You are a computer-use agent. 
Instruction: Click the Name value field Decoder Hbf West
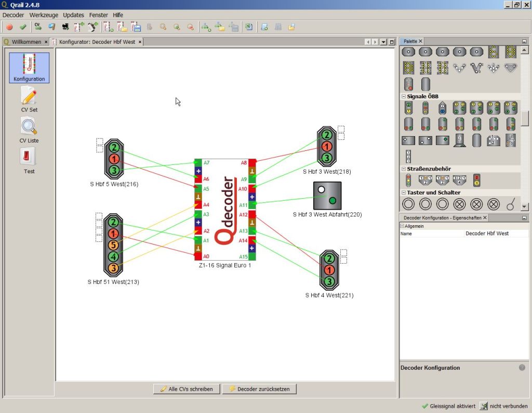pos(487,234)
